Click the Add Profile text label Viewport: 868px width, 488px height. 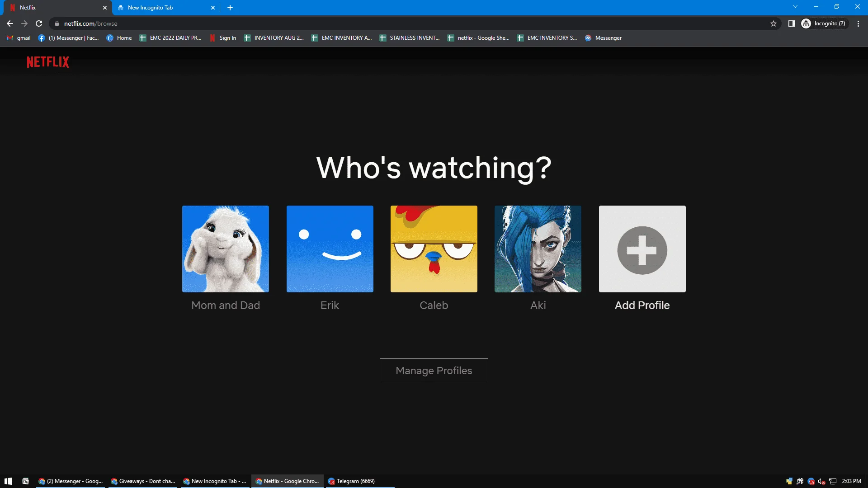[x=642, y=305]
